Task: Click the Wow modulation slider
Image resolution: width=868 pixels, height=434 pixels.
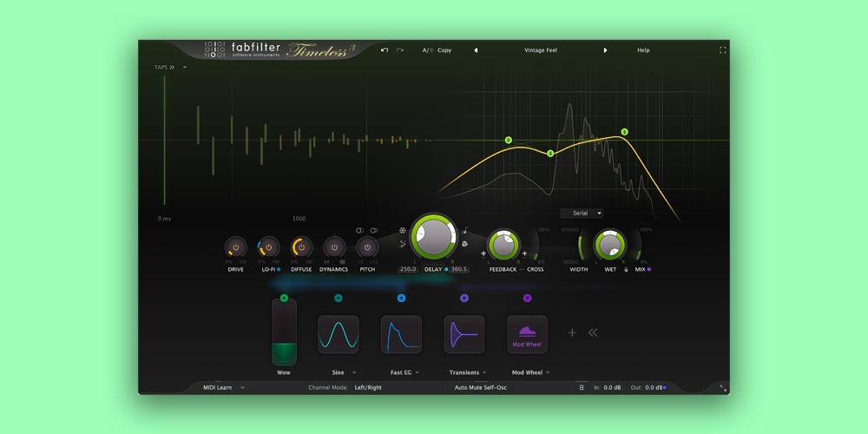Action: pyautogui.click(x=284, y=332)
